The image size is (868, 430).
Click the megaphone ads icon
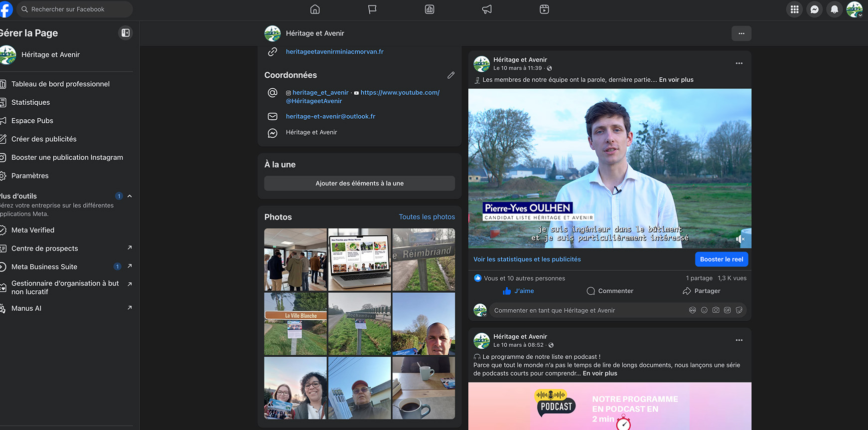point(487,9)
